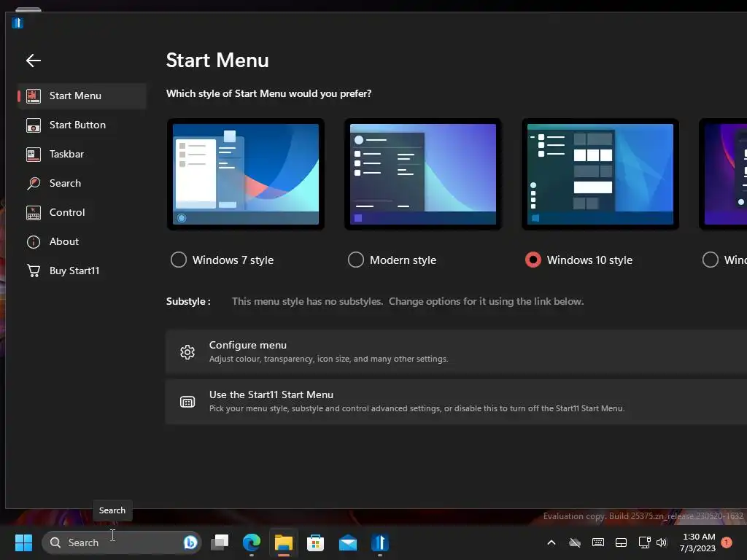Click the Windows 10 style preview thumbnail
The width and height of the screenshot is (747, 560).
(600, 174)
